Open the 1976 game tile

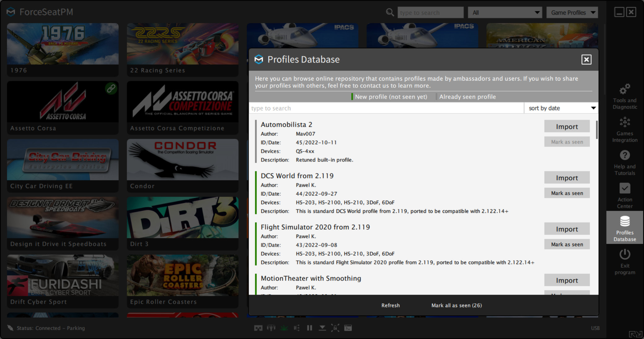pyautogui.click(x=63, y=50)
